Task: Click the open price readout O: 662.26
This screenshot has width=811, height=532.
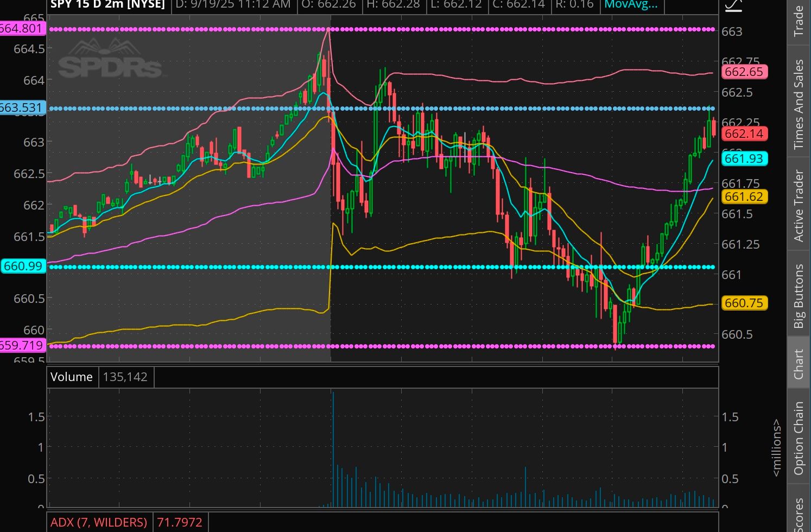Action: click(x=328, y=5)
